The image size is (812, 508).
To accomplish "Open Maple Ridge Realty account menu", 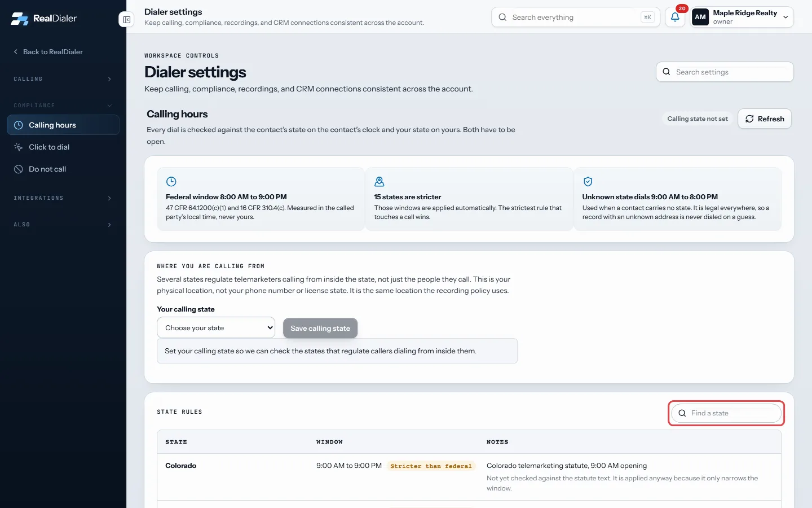I will [743, 17].
